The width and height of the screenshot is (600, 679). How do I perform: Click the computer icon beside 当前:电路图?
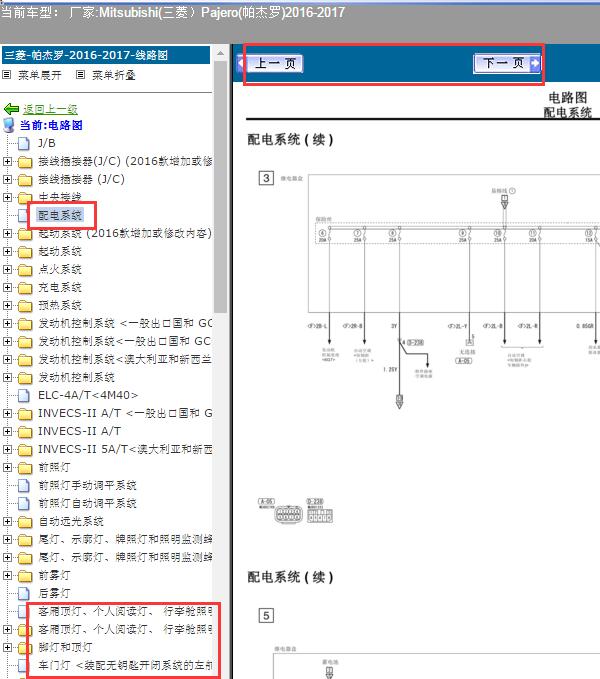click(x=9, y=125)
